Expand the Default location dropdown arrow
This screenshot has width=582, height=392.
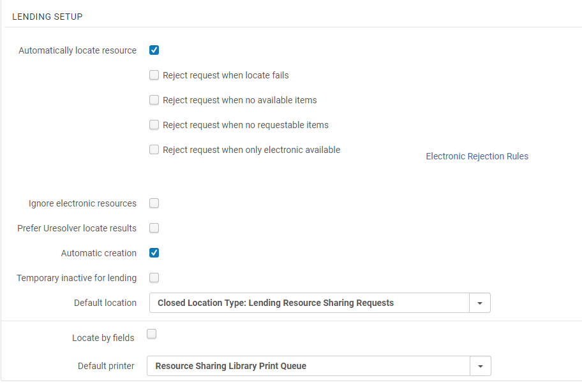coord(479,303)
